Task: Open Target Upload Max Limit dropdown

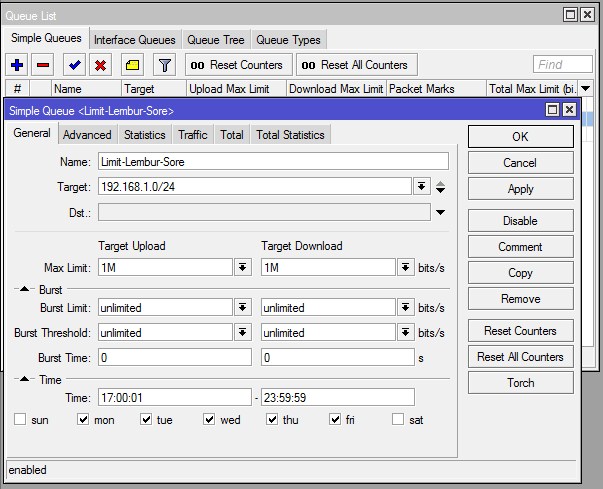Action: (x=242, y=268)
